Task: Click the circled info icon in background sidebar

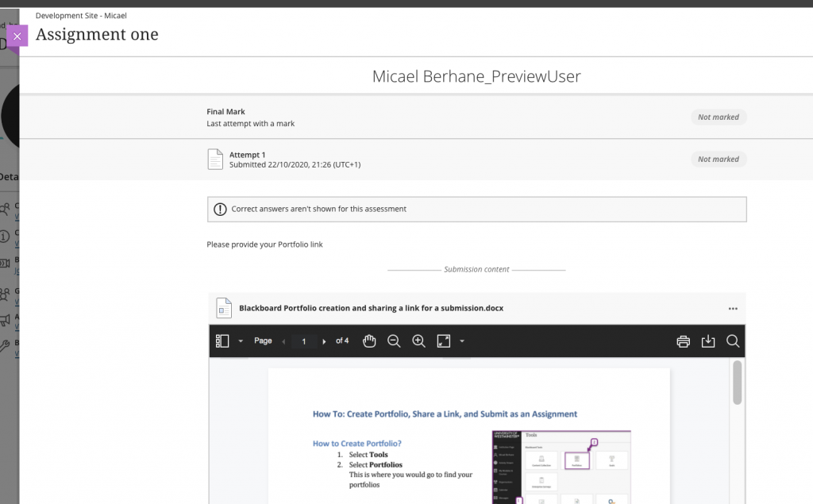Action: pos(4,237)
